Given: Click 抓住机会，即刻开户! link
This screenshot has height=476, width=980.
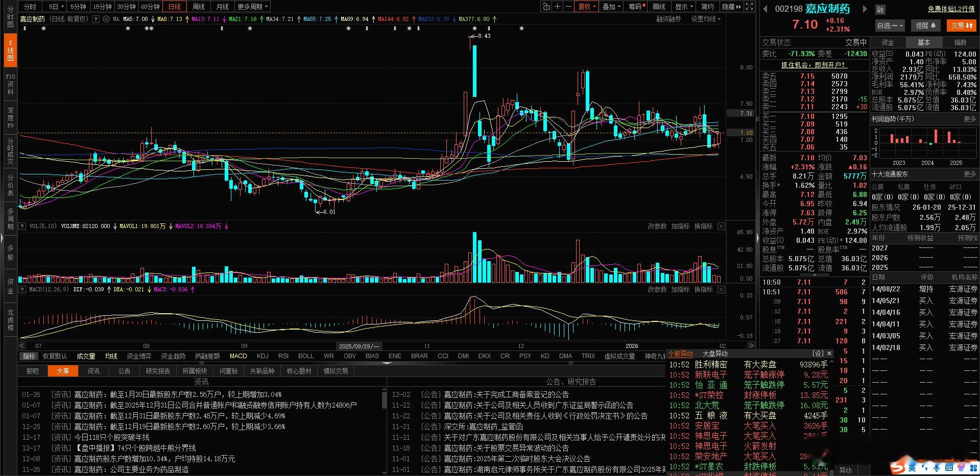Looking at the screenshot, I should coord(814,65).
